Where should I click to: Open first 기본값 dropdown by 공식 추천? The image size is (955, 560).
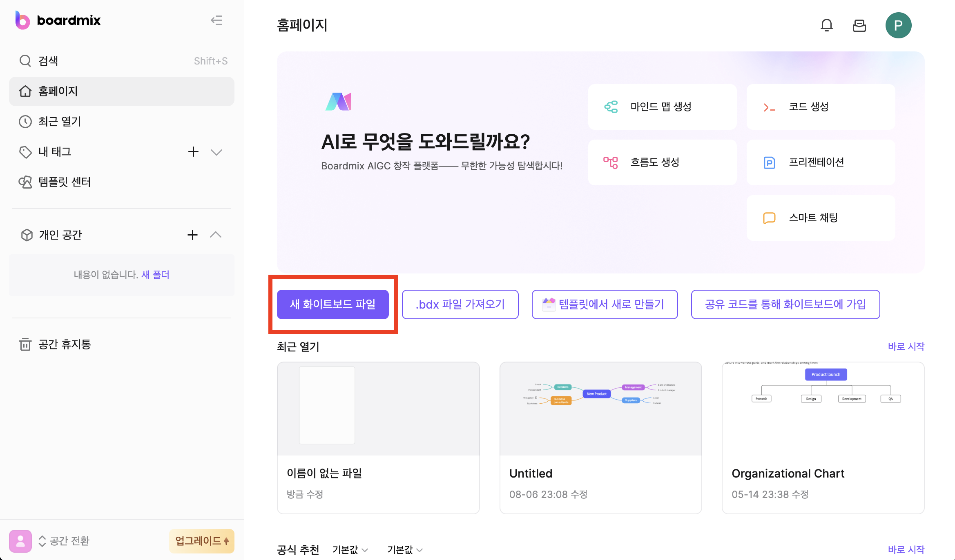[350, 550]
